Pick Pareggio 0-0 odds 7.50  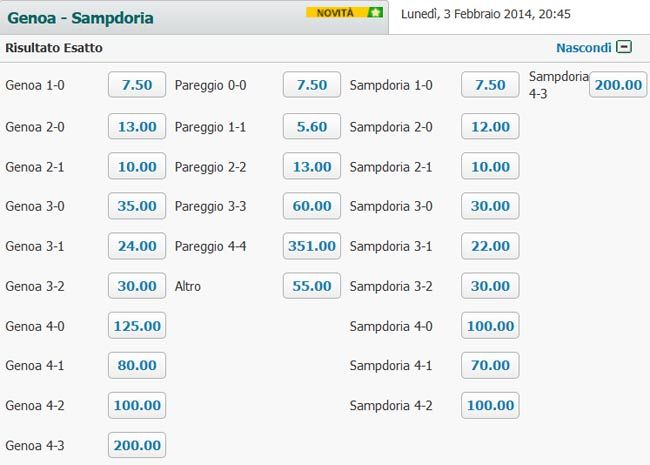(x=312, y=85)
